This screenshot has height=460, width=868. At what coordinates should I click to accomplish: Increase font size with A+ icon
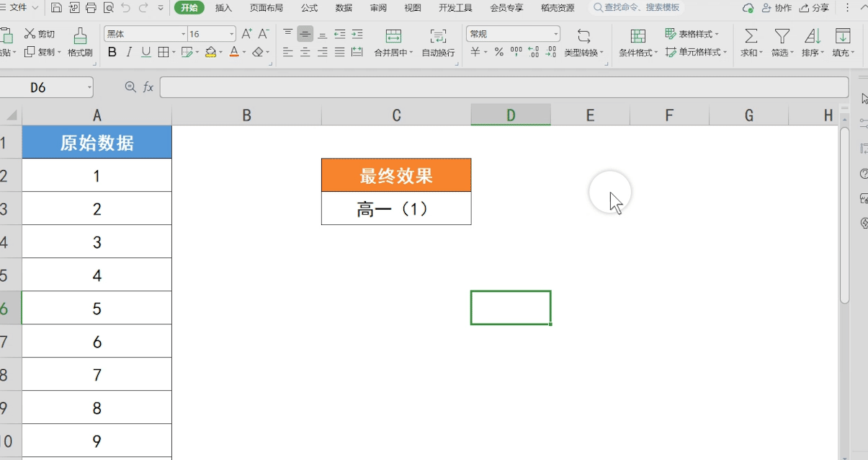tap(247, 34)
